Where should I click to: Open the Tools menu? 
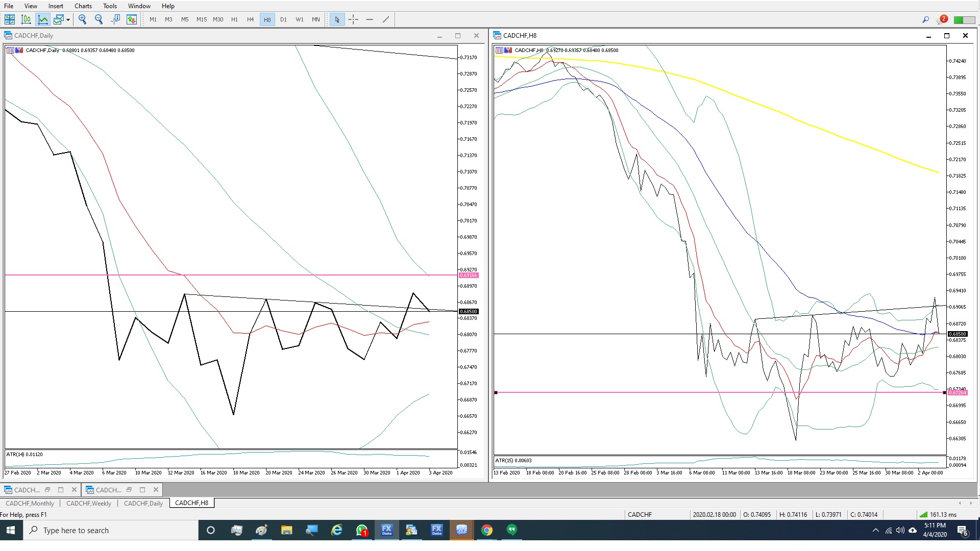coord(110,6)
